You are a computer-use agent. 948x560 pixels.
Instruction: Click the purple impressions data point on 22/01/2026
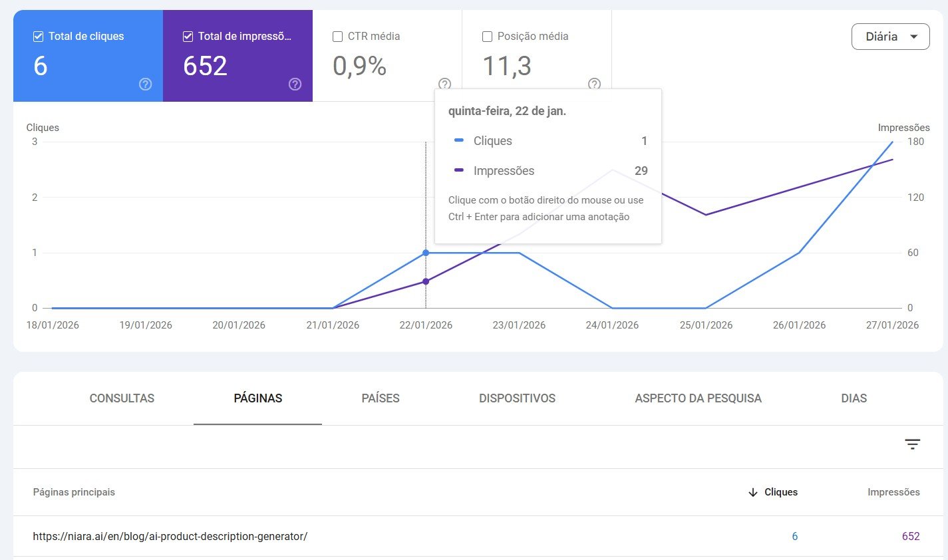coord(426,281)
